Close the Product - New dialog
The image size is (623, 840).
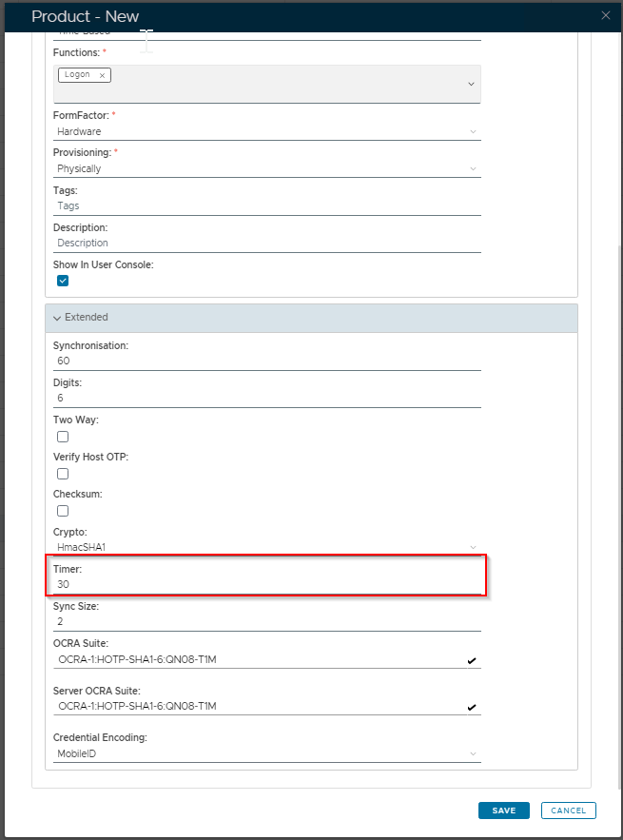click(x=606, y=15)
